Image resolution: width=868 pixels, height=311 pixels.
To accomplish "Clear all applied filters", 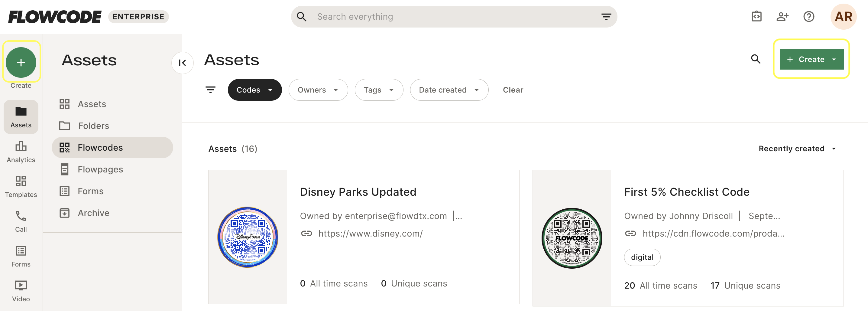I will pos(513,90).
